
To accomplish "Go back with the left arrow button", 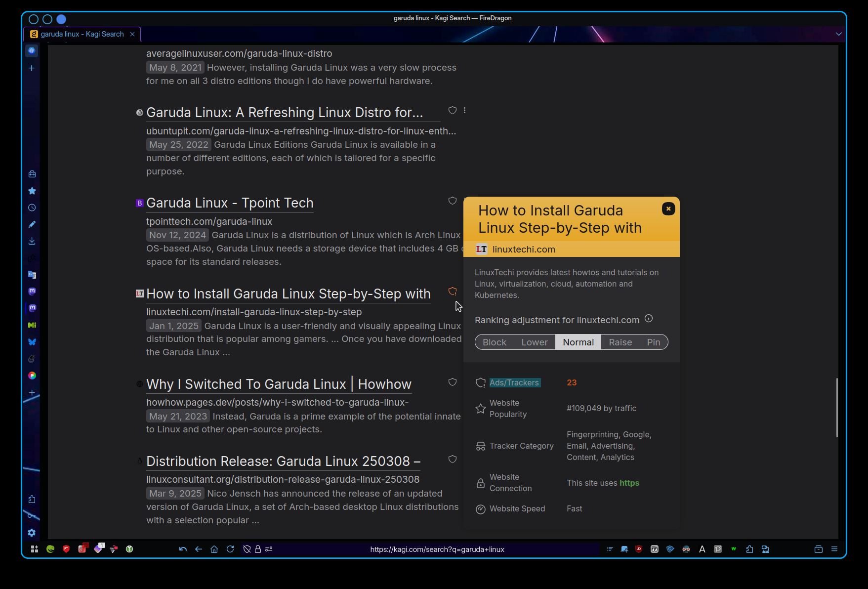I will [199, 549].
